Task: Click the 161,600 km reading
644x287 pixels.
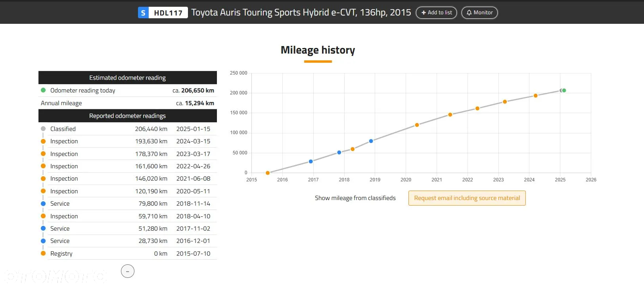Action: click(151, 166)
